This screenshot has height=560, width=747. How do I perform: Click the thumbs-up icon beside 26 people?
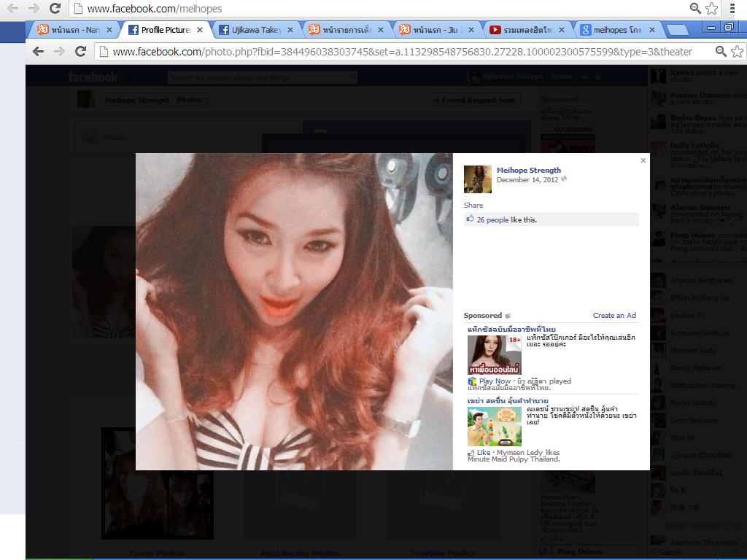coord(470,219)
